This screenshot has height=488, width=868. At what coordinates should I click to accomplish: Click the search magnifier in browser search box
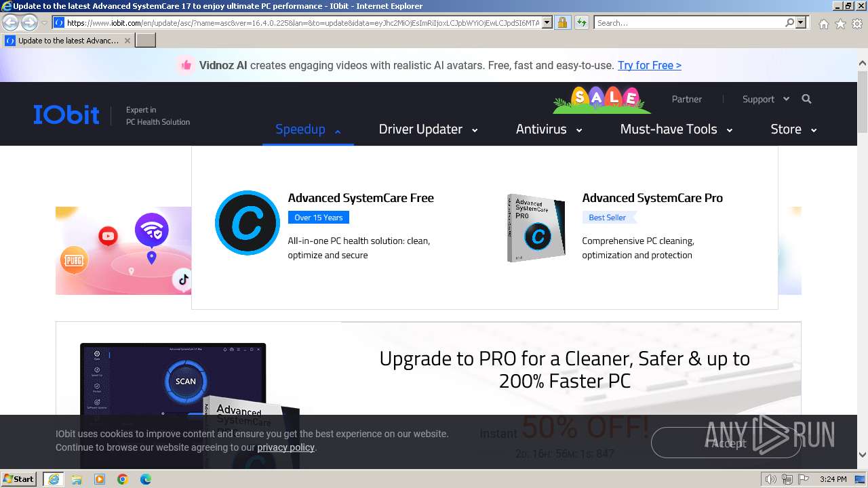tap(789, 22)
